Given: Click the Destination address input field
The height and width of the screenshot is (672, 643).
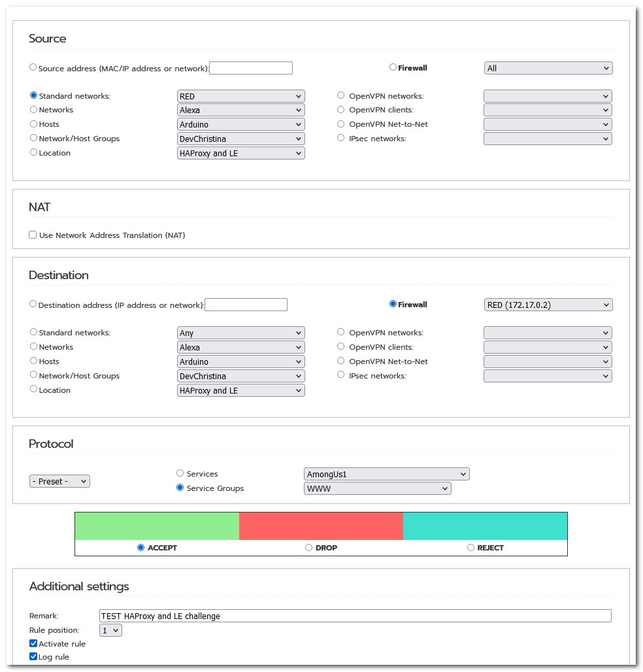Looking at the screenshot, I should pos(246,305).
